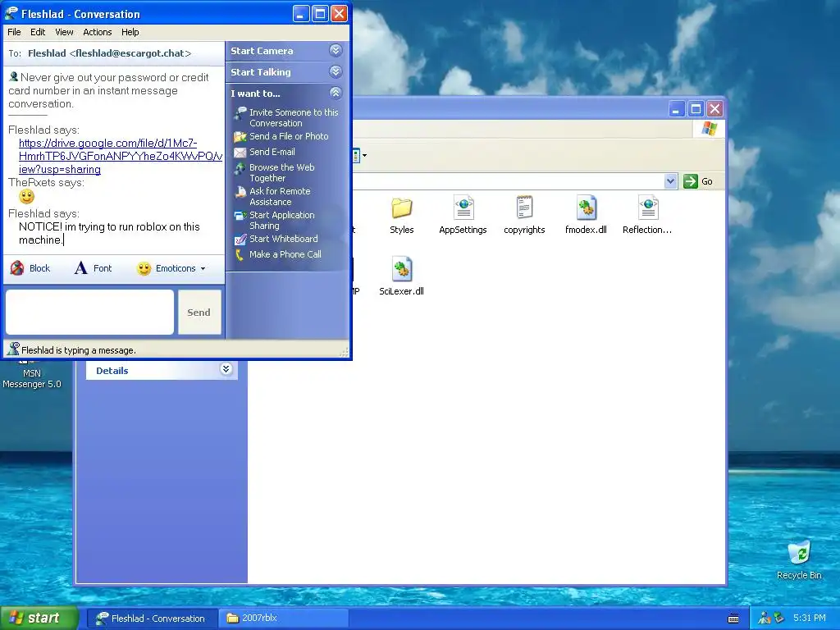
Task: Open the address bar dropdown arrow
Action: tap(670, 181)
